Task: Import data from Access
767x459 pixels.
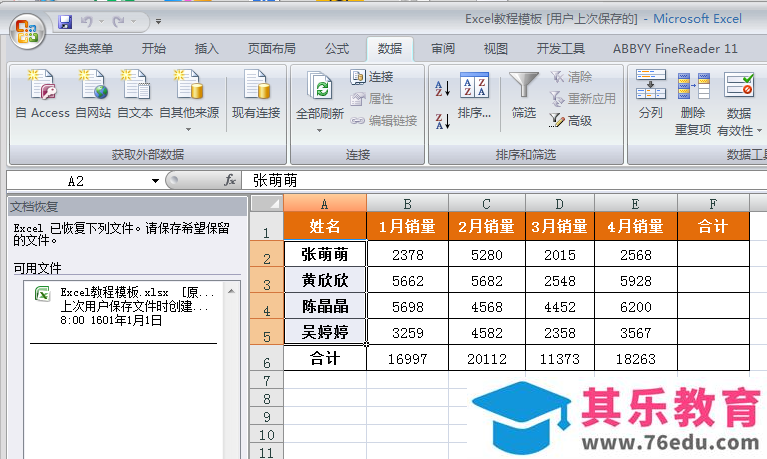Action: click(43, 94)
